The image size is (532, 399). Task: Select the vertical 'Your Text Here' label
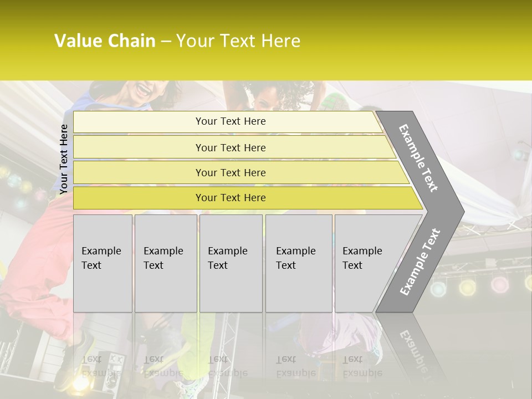click(x=64, y=159)
